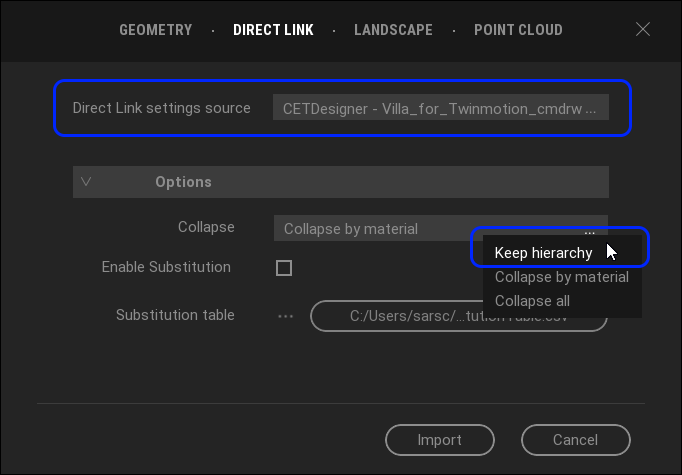
Task: Cancel the import dialog
Action: point(575,440)
